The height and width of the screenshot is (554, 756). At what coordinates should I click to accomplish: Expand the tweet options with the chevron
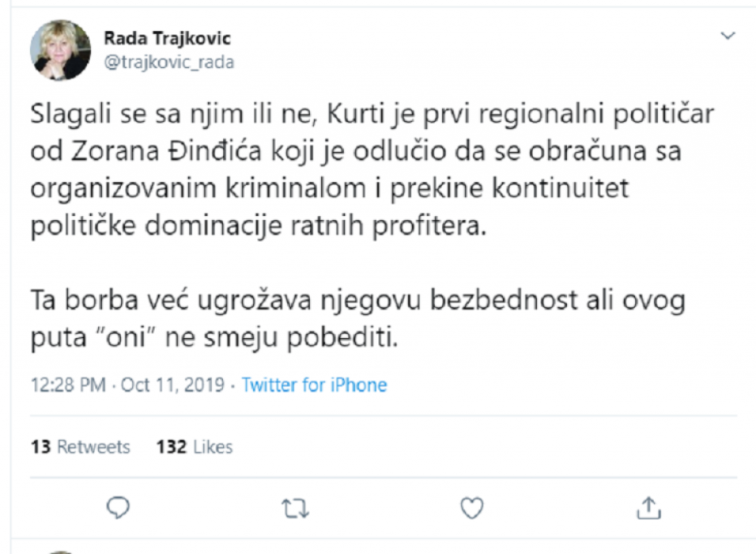point(729,35)
